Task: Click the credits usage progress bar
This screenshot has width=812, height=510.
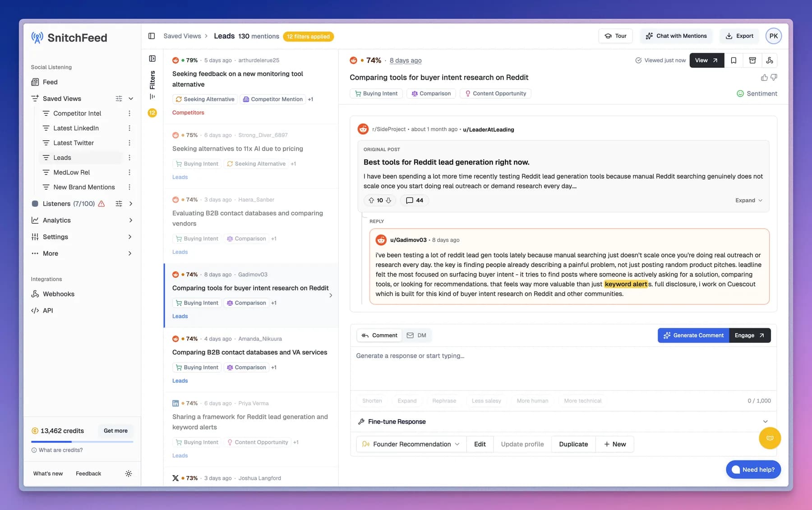Action: pos(82,441)
